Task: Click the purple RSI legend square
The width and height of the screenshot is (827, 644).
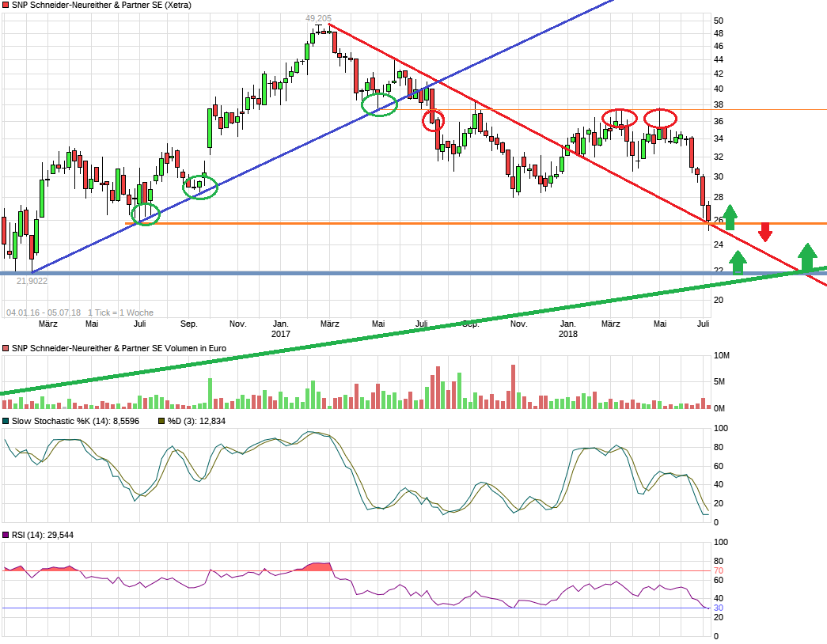Action: click(6, 536)
